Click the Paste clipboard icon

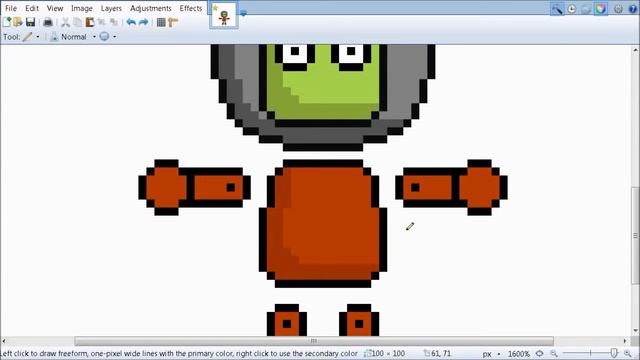point(89,22)
